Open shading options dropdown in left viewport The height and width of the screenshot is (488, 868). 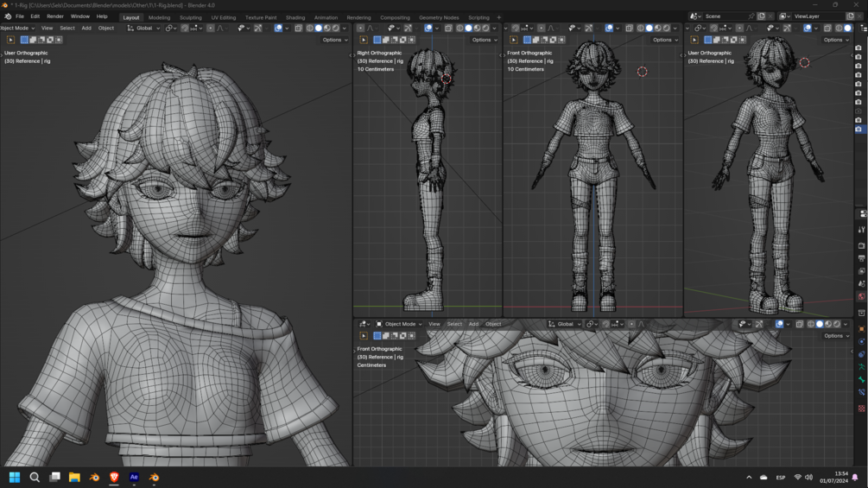pos(345,29)
